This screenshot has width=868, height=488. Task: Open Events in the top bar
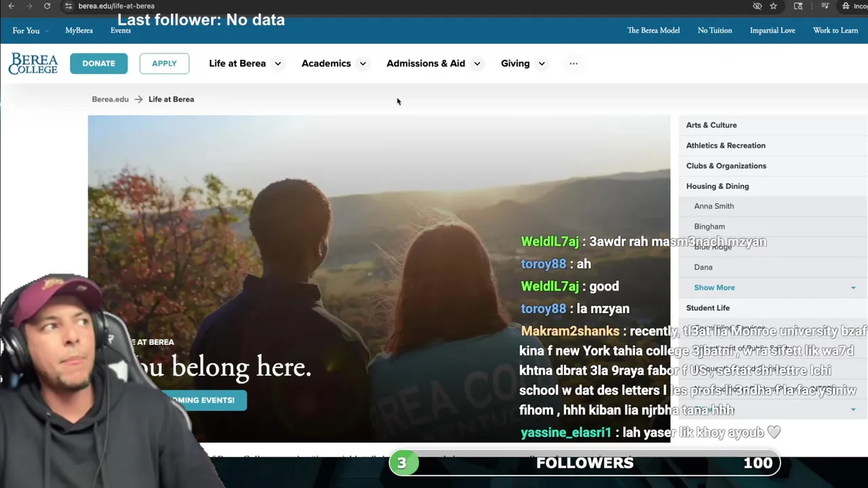pos(121,30)
